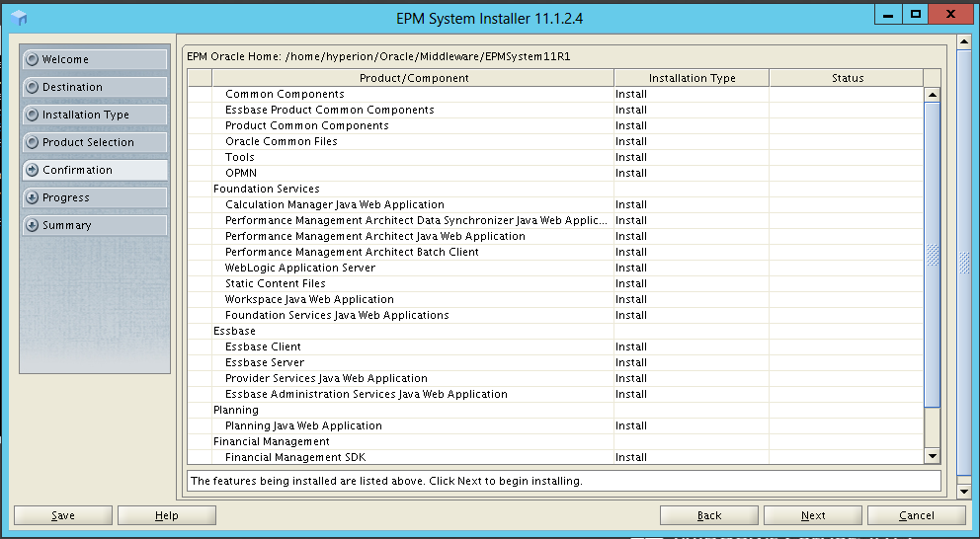The image size is (980, 539).
Task: Click the component table scroll up arrow
Action: (x=932, y=95)
